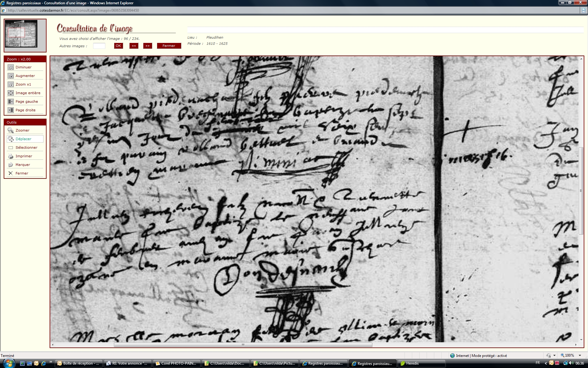Click the page overview thumbnail
The width and height of the screenshot is (588, 368).
21,34
